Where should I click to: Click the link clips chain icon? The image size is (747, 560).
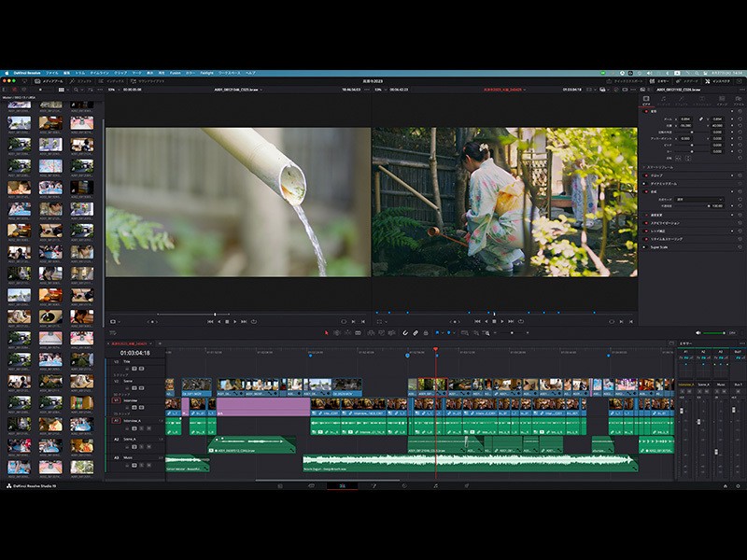point(416,332)
